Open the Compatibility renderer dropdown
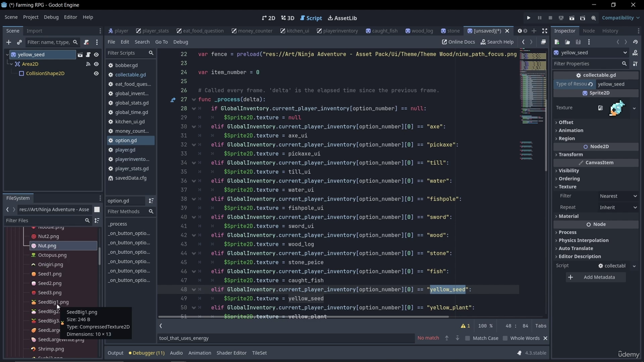 620,18
